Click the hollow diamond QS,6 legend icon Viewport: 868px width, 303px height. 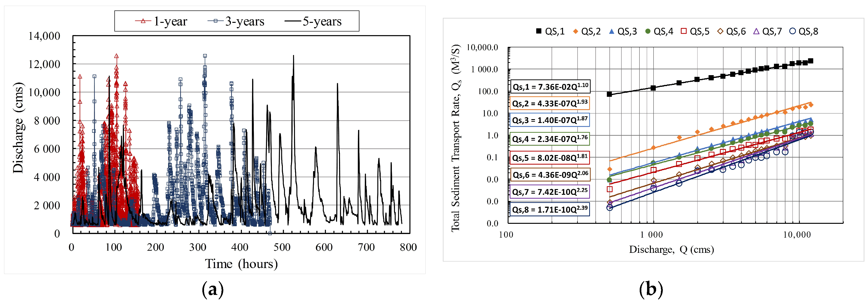tap(720, 31)
